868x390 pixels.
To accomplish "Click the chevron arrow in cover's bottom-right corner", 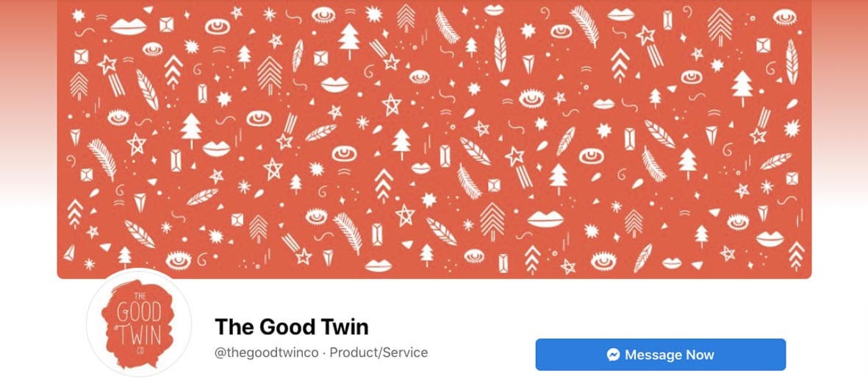I will pos(796,255).
